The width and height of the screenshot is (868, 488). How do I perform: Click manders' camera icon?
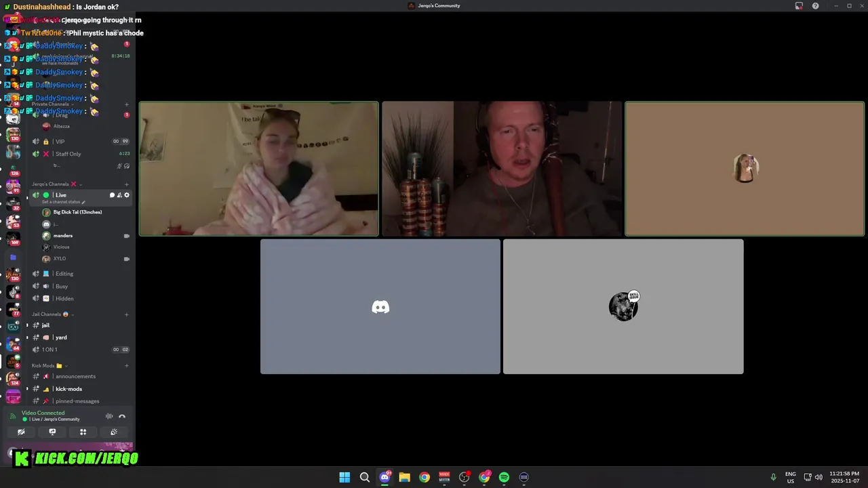pyautogui.click(x=127, y=236)
